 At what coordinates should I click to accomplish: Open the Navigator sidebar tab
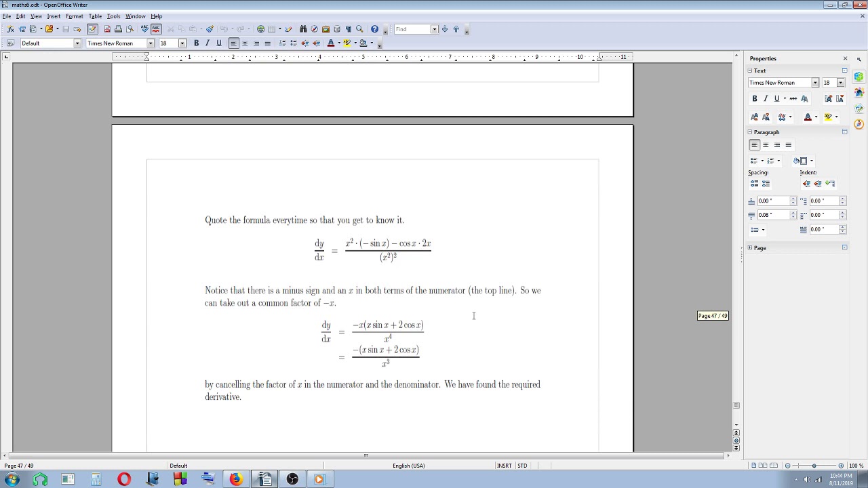pyautogui.click(x=859, y=124)
